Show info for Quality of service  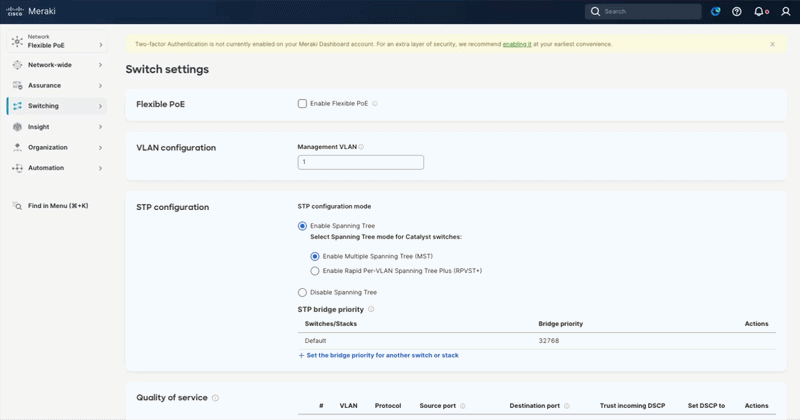click(215, 398)
